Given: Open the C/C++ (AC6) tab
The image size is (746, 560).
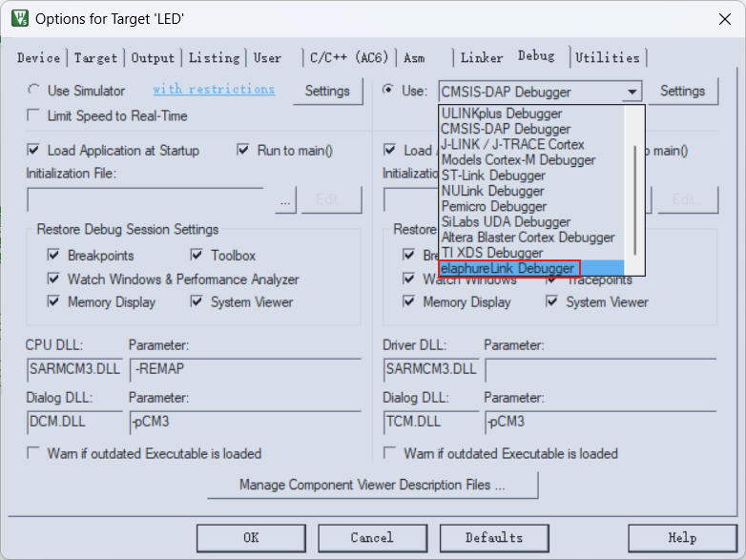Looking at the screenshot, I should click(349, 58).
